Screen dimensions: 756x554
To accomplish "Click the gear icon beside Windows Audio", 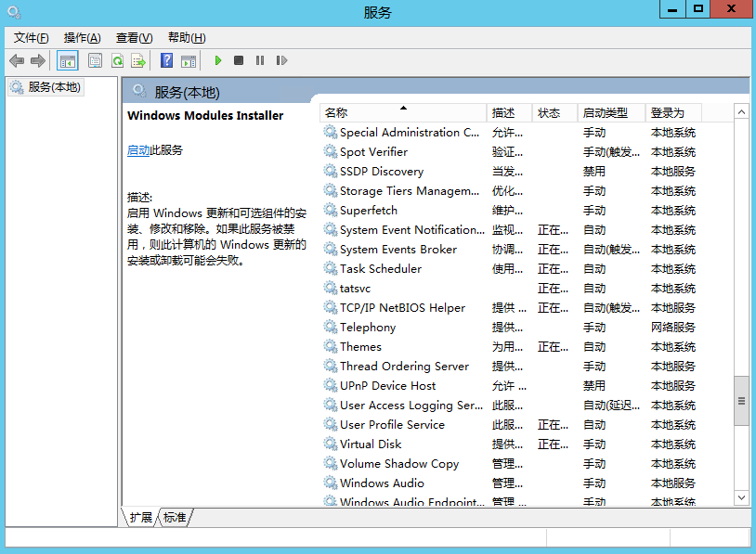I will [331, 483].
